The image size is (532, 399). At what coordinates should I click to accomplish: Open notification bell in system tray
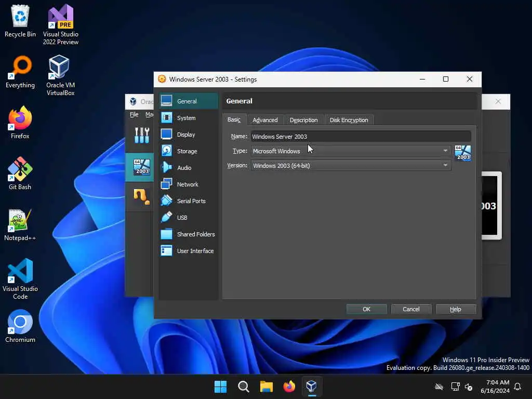pyautogui.click(x=517, y=387)
